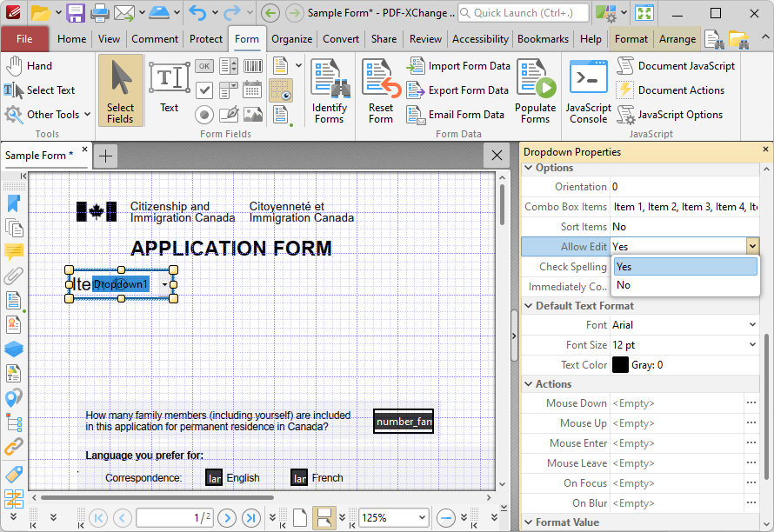The width and height of the screenshot is (774, 532).
Task: Edit the On Focus action ellipsis
Action: coord(751,483)
